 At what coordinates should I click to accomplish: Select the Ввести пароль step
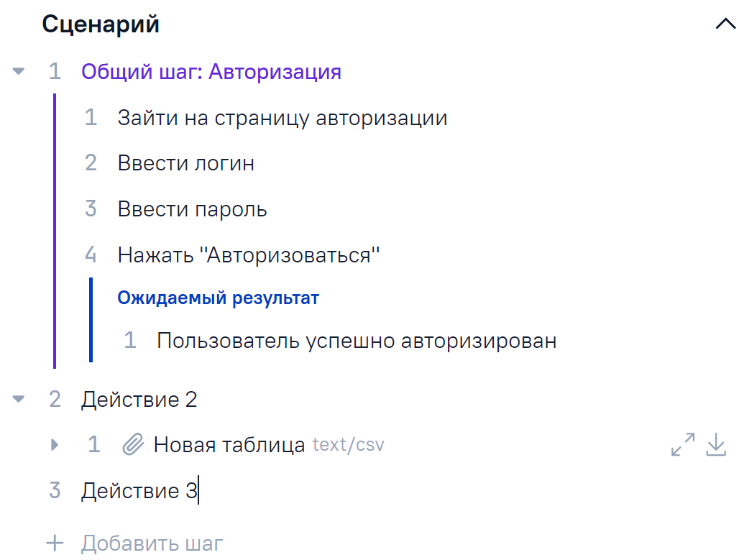click(x=192, y=209)
